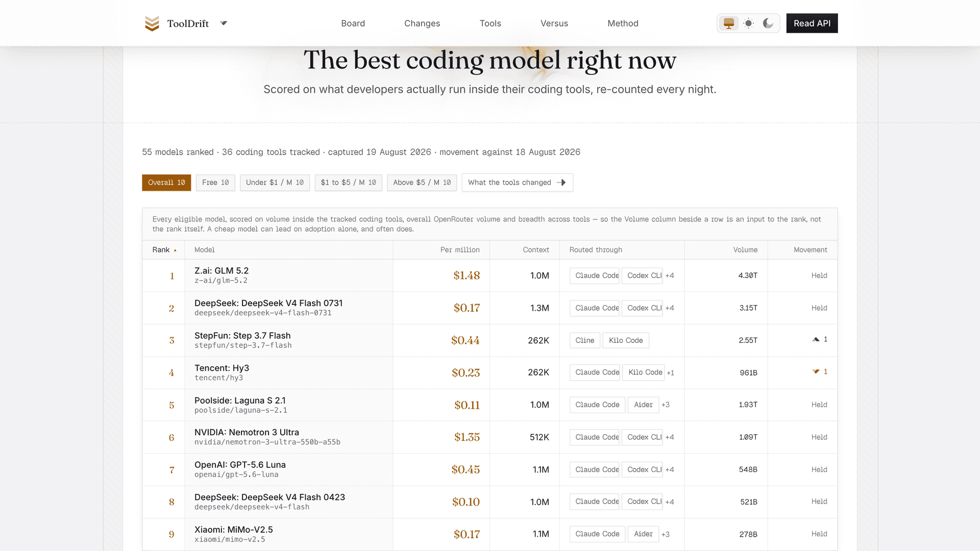Navigate to the Versus page
Image resolution: width=980 pixels, height=551 pixels.
coord(554,23)
